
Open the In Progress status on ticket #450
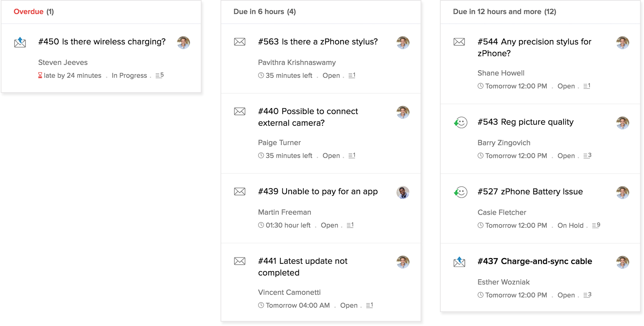[x=129, y=75]
